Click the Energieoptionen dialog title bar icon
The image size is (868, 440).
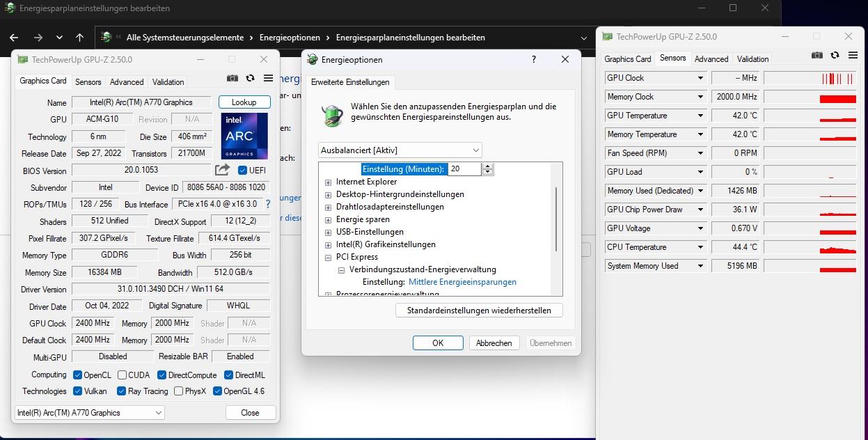click(313, 60)
